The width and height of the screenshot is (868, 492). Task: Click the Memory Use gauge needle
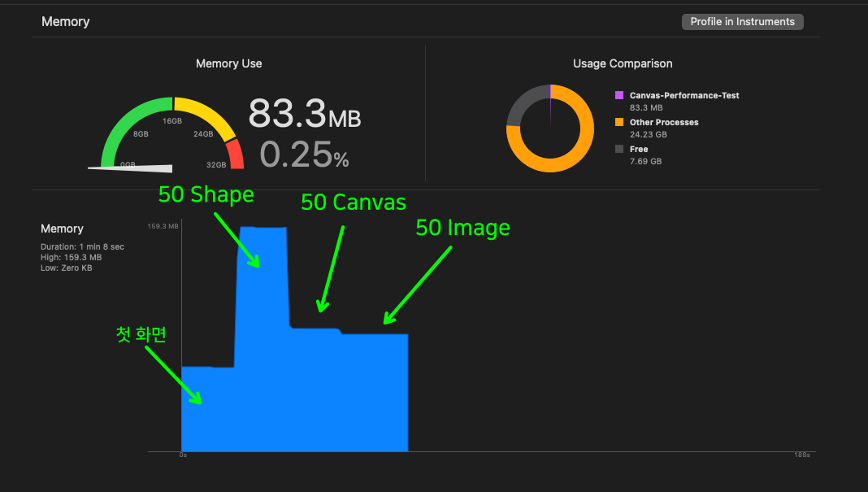point(130,168)
